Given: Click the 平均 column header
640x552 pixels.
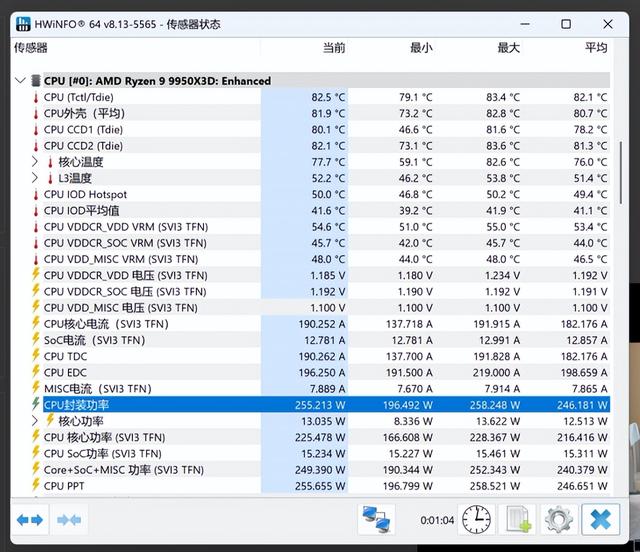Looking at the screenshot, I should point(596,48).
